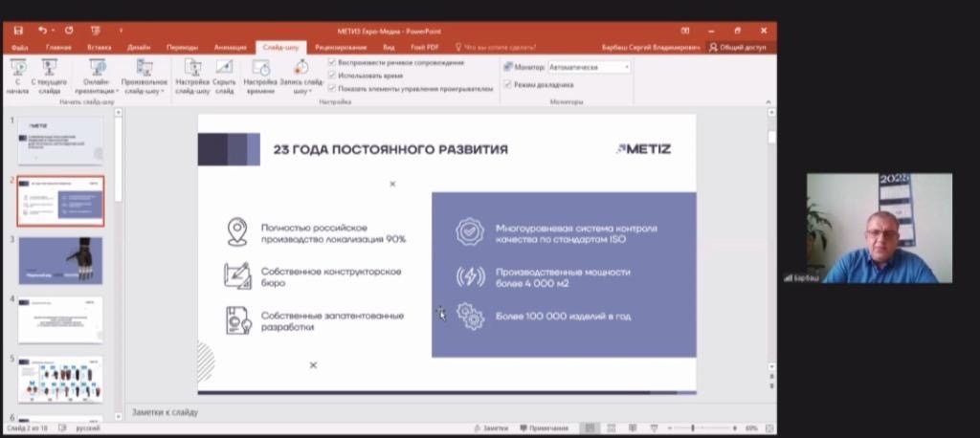Switch to slide sorter view icon
This screenshot has width=980, height=438.
[x=610, y=428]
